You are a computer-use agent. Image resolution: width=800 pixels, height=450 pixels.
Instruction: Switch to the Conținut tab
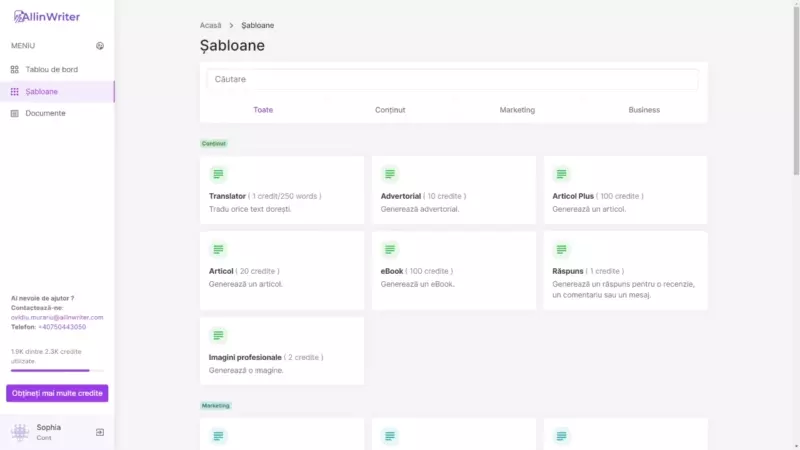tap(390, 110)
